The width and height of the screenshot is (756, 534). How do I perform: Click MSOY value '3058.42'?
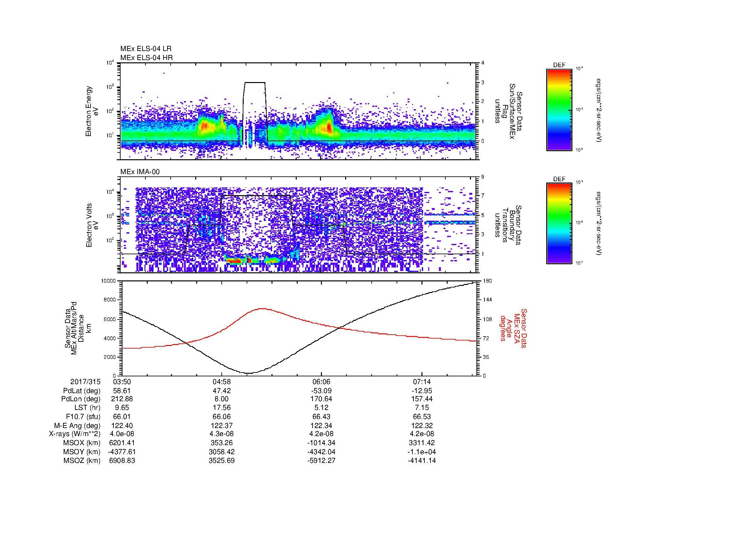222,452
